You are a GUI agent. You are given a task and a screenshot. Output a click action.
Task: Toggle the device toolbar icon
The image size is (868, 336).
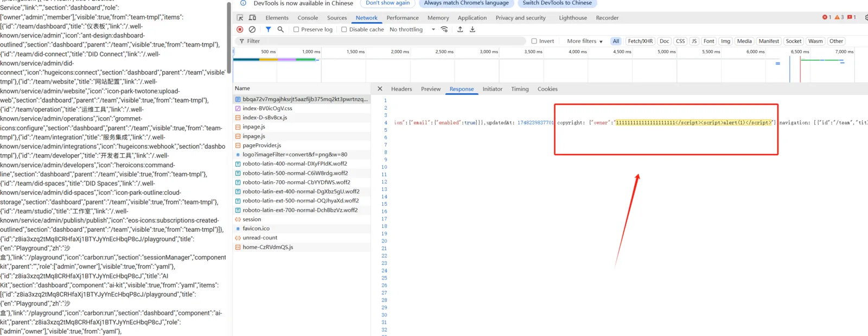point(252,17)
